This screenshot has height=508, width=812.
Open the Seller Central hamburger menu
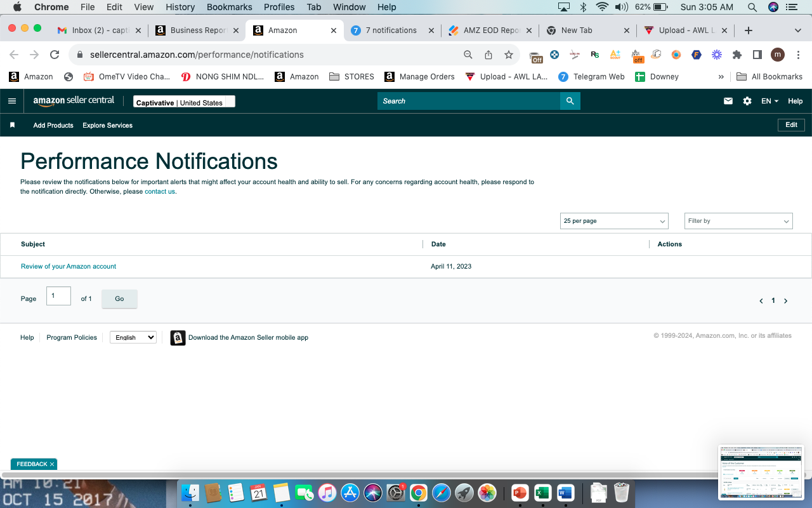tap(12, 101)
